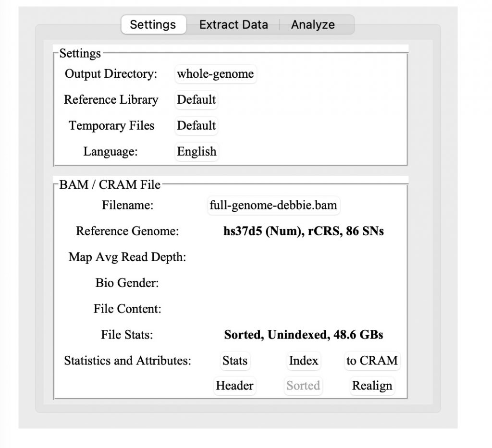Click the Reference Genome hs37d5 value
Image resolution: width=492 pixels, height=448 pixels.
304,231
